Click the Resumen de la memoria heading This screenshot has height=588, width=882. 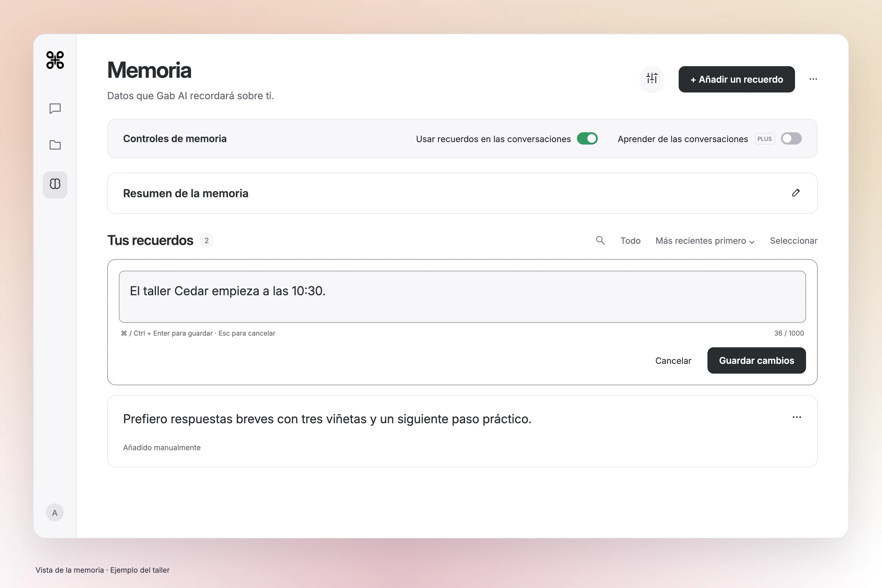tap(186, 193)
